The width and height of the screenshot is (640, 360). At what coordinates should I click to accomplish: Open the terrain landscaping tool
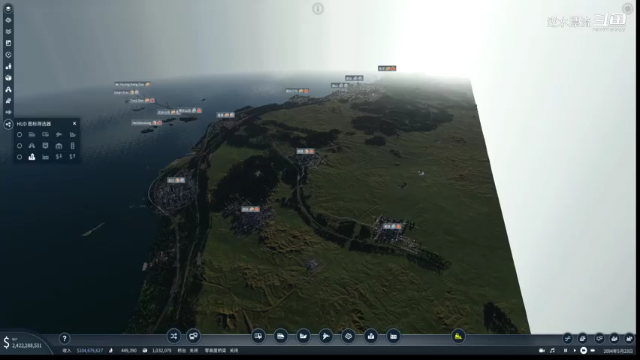[x=348, y=336]
